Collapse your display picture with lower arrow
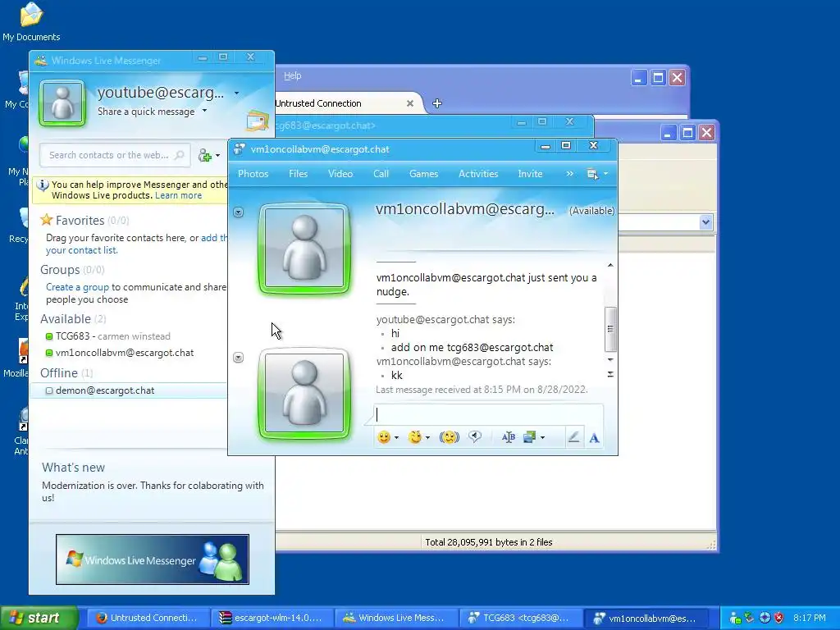The image size is (840, 630). [x=239, y=358]
